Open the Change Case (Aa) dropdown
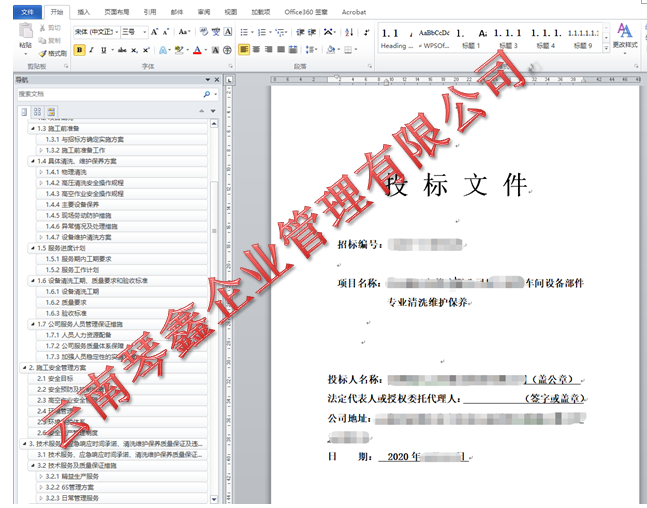 (184, 32)
